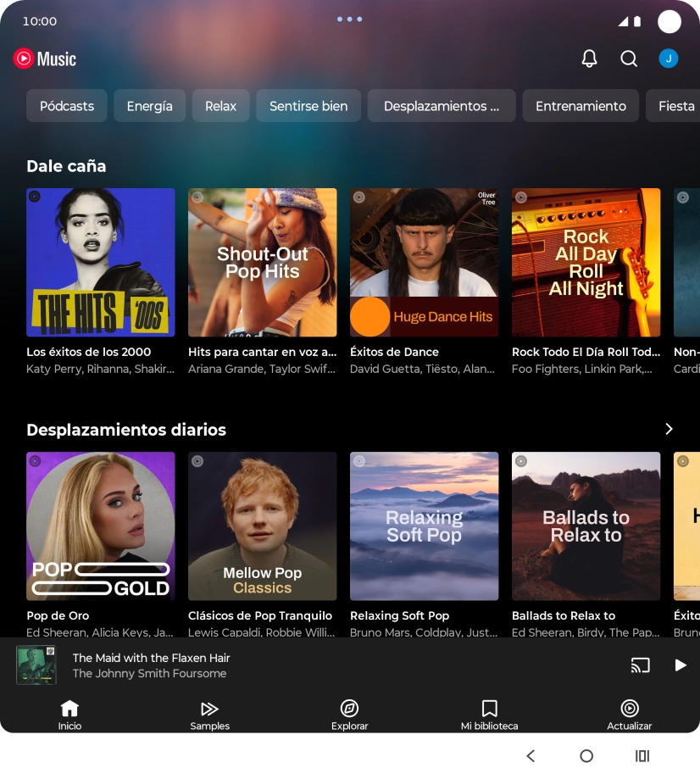
Task: Go to Inicio home tab
Action: tap(69, 715)
